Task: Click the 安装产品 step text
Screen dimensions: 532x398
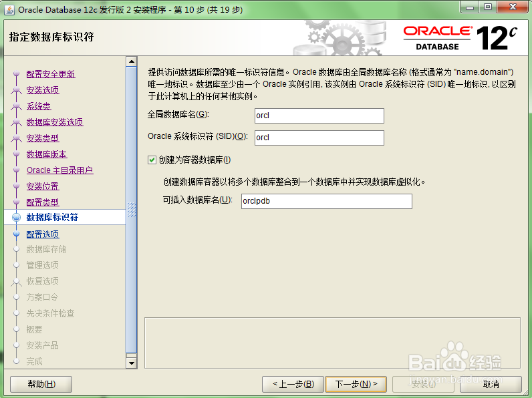Action: pos(43,345)
